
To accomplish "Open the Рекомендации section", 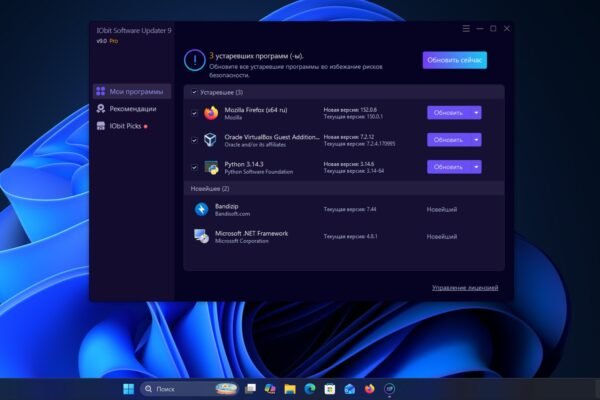I will coord(132,109).
